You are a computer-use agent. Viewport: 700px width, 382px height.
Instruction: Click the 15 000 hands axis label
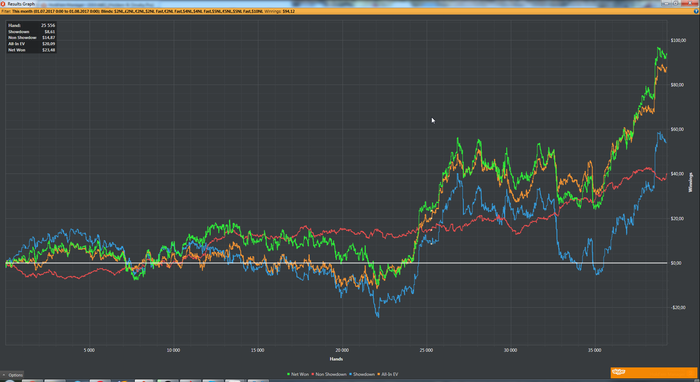257,350
